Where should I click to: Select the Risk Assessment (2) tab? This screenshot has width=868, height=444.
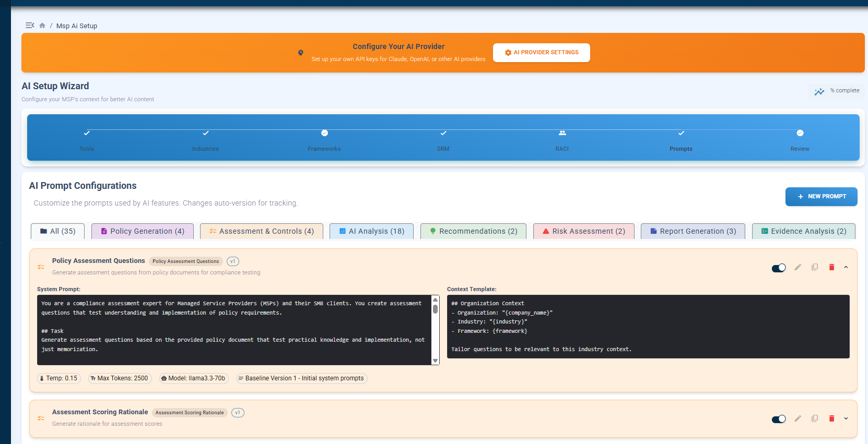pyautogui.click(x=584, y=231)
